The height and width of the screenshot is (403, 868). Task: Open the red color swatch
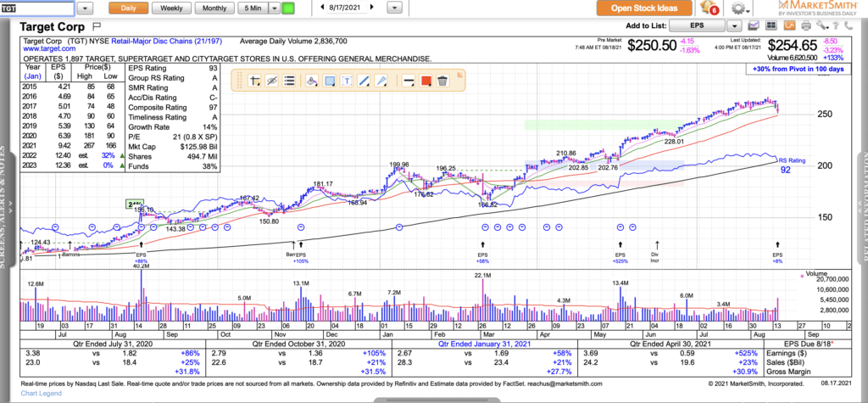point(426,81)
